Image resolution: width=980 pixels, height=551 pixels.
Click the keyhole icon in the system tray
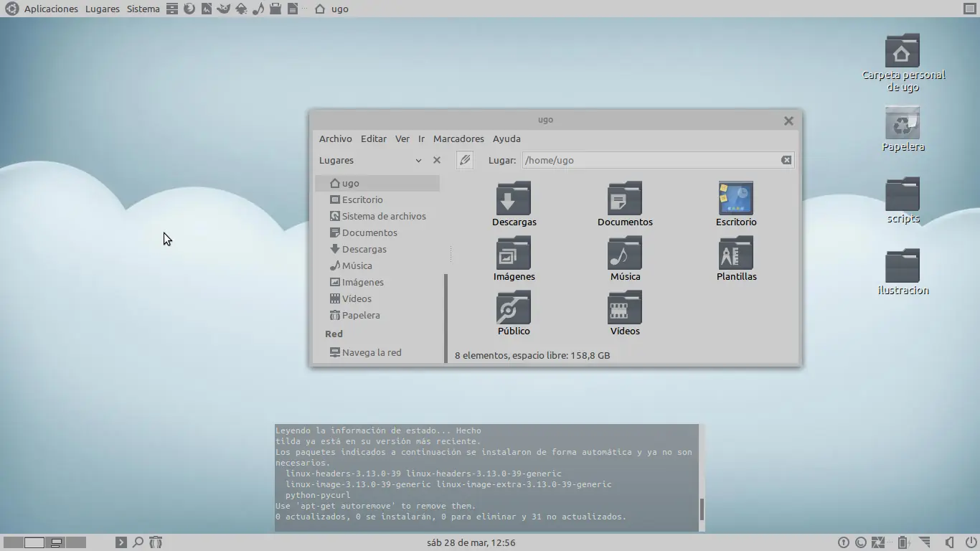[844, 542]
